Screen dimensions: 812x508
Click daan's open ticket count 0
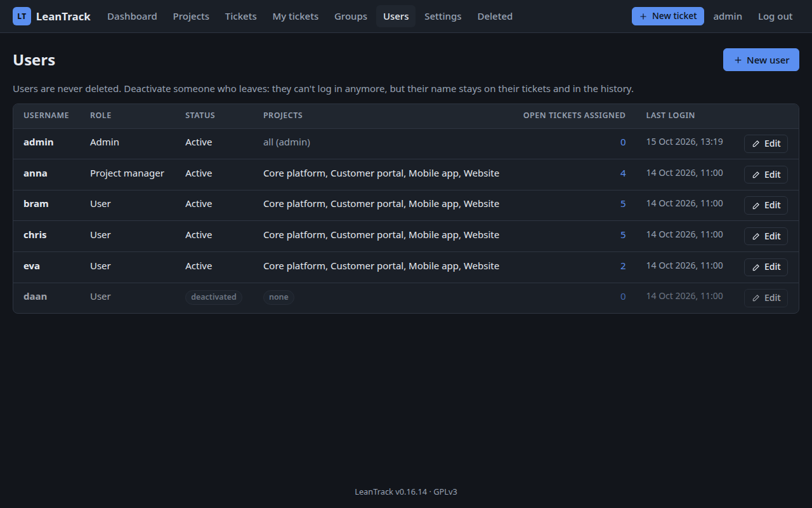[623, 297]
